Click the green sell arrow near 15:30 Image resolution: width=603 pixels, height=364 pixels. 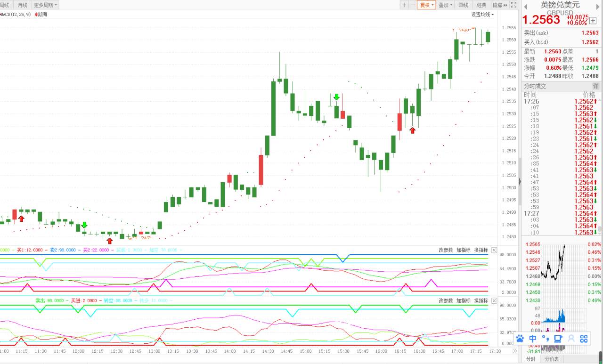point(336,97)
